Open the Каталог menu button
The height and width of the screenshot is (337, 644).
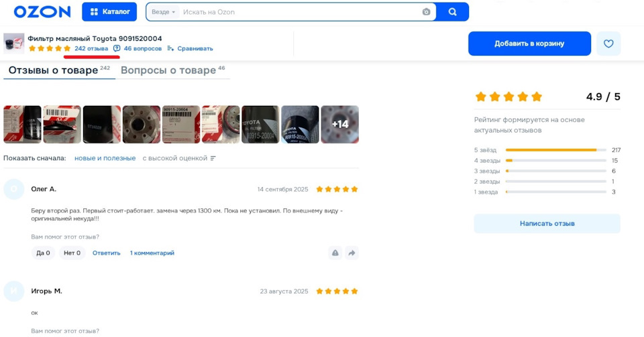pos(109,12)
